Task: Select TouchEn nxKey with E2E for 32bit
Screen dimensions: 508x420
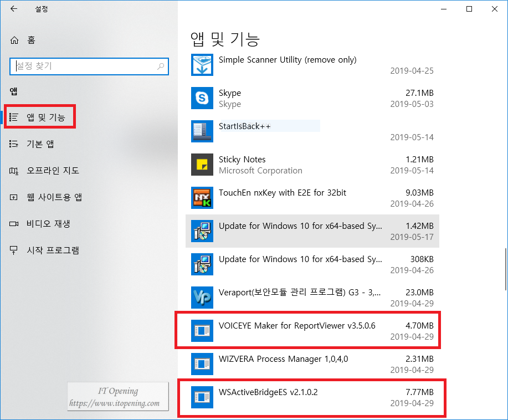Action: [x=282, y=193]
